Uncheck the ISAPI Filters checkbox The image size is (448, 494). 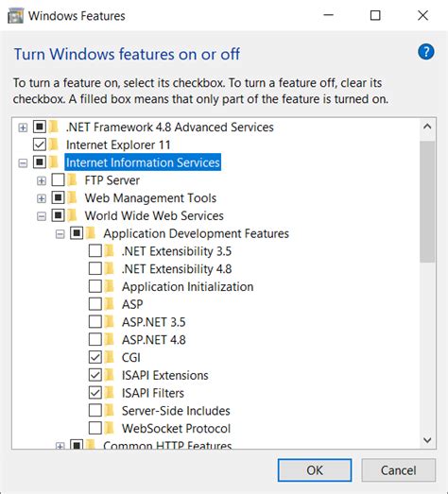(x=95, y=393)
